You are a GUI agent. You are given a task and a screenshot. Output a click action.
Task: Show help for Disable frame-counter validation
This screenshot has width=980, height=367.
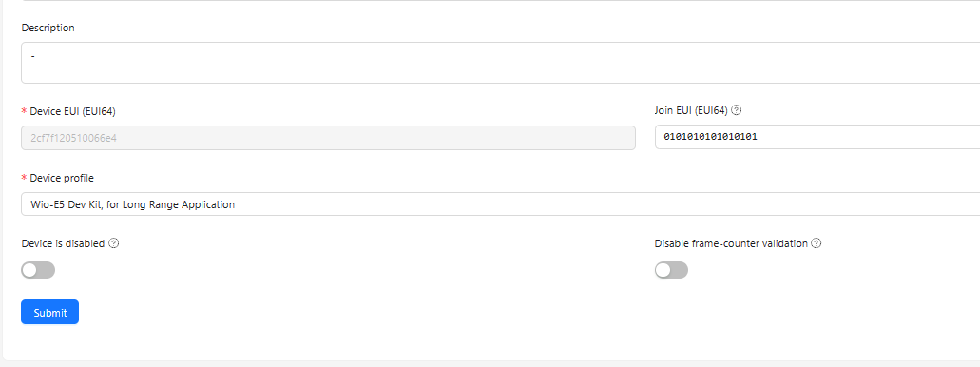click(x=817, y=243)
